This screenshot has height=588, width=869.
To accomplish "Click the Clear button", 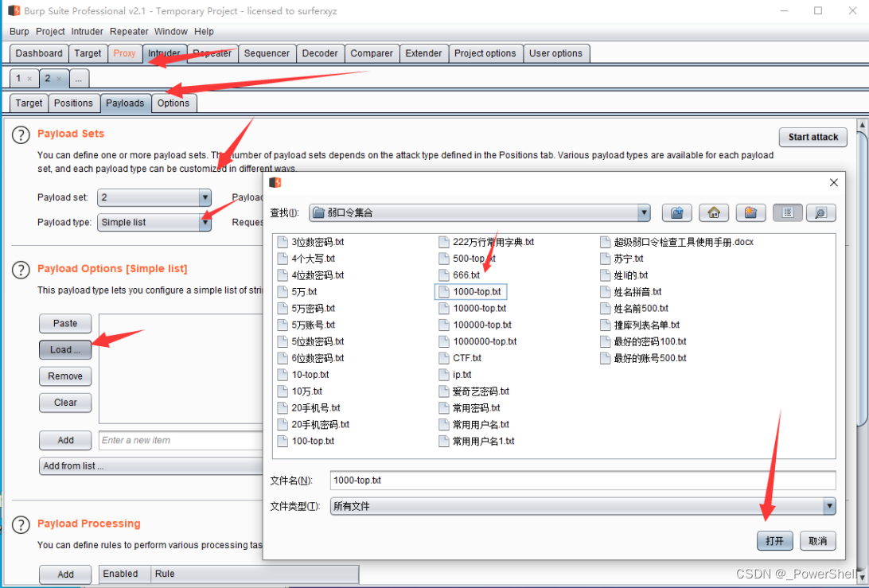I will (x=65, y=403).
